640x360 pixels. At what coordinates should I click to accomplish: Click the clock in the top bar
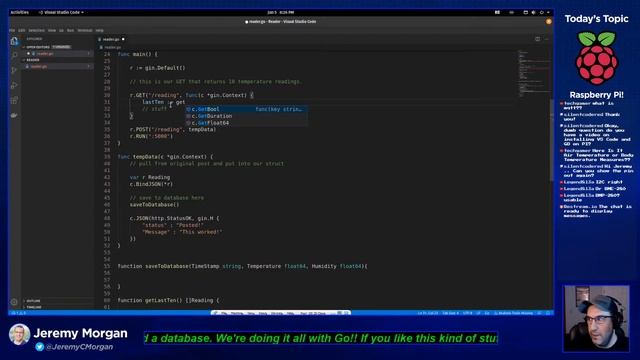pyautogui.click(x=280, y=13)
